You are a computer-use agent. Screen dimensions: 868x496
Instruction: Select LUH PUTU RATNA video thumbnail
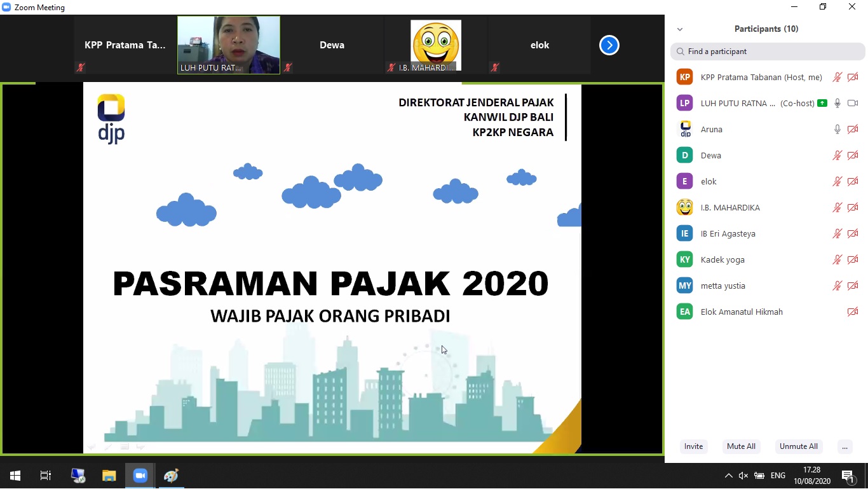click(x=229, y=45)
